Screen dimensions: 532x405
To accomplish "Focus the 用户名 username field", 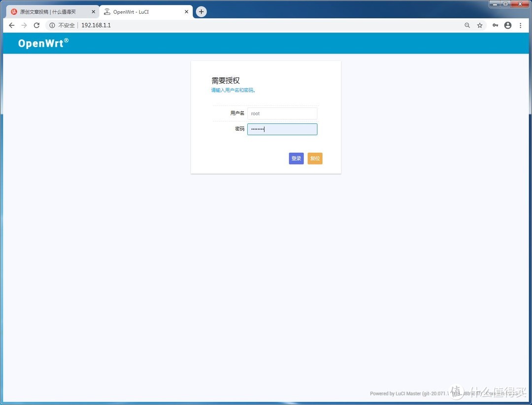I will click(282, 113).
